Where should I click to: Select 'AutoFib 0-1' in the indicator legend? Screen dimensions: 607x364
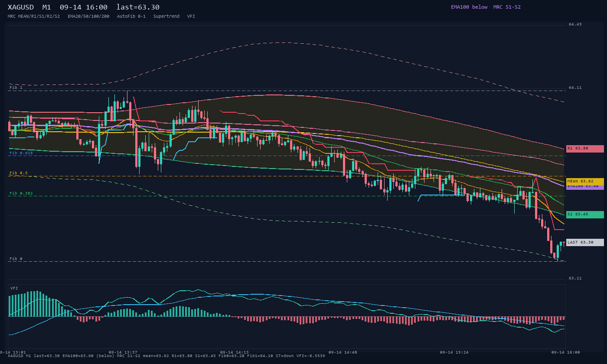click(131, 16)
